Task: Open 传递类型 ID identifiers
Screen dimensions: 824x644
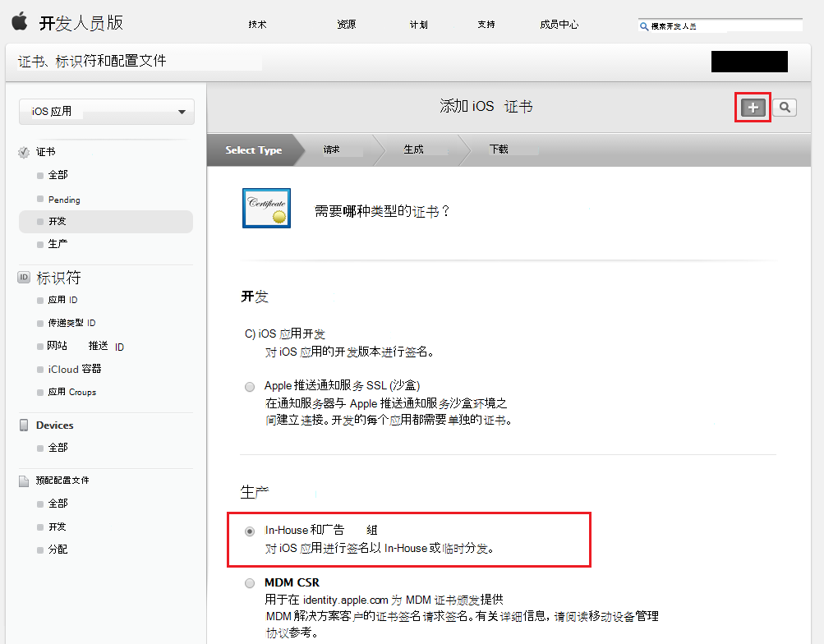Action: click(x=71, y=323)
